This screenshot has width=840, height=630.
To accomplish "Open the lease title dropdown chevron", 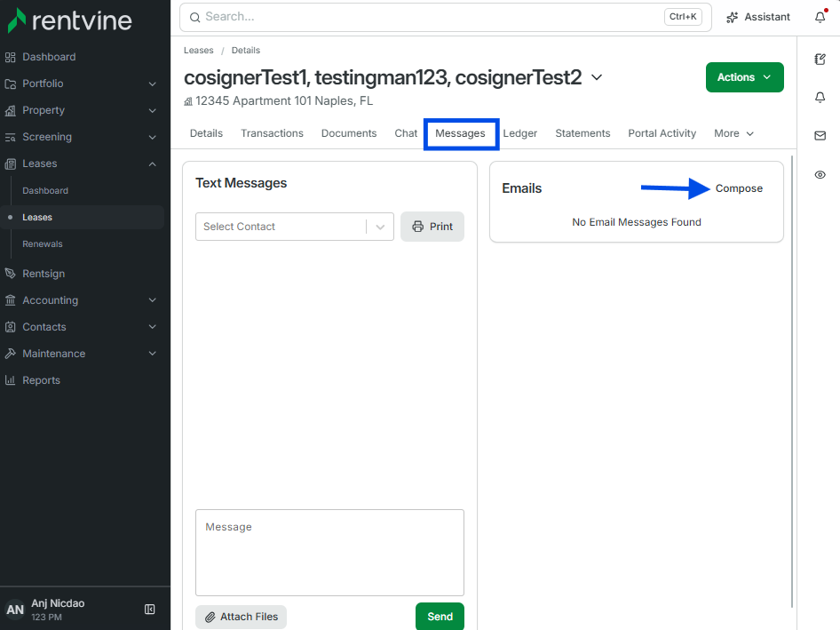I will pos(597,77).
